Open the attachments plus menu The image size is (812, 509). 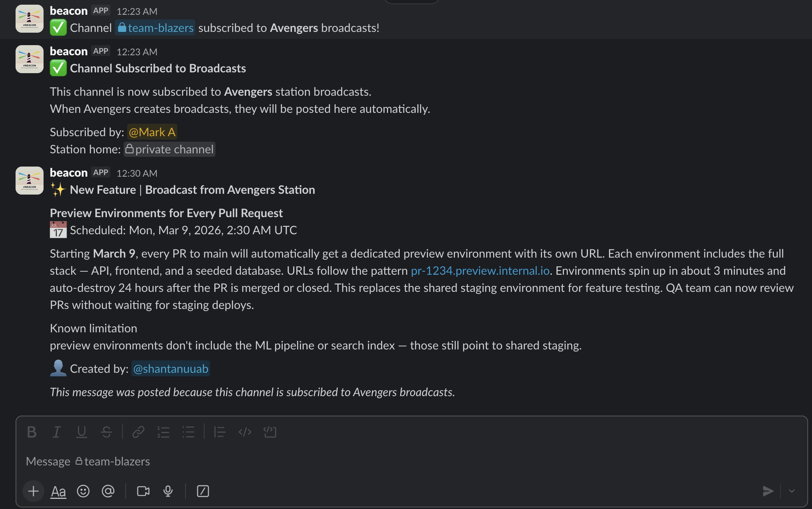tap(33, 491)
